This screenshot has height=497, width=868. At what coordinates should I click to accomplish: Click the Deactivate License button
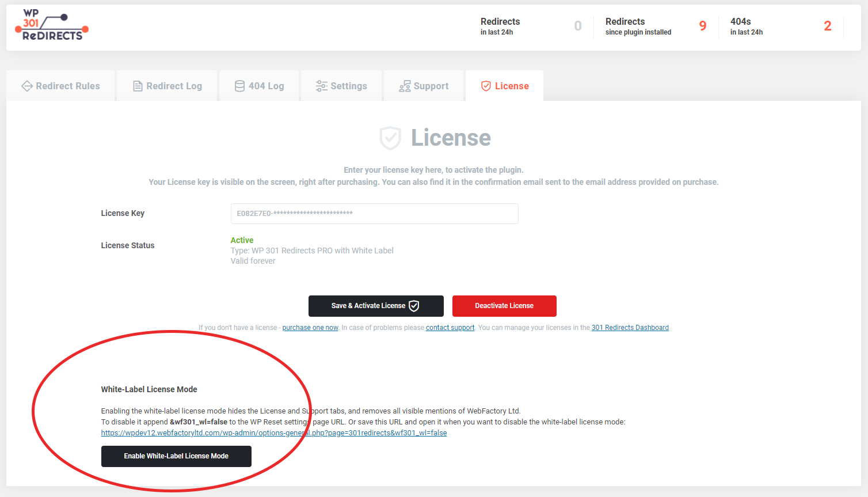(504, 306)
